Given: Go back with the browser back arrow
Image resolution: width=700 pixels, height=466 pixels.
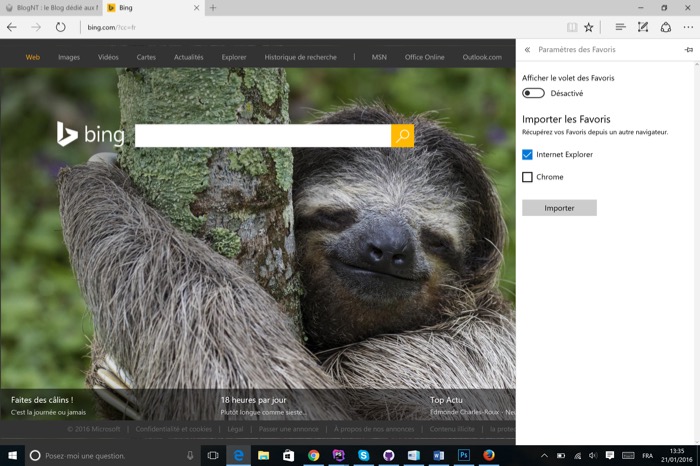Looking at the screenshot, I should coord(12,27).
